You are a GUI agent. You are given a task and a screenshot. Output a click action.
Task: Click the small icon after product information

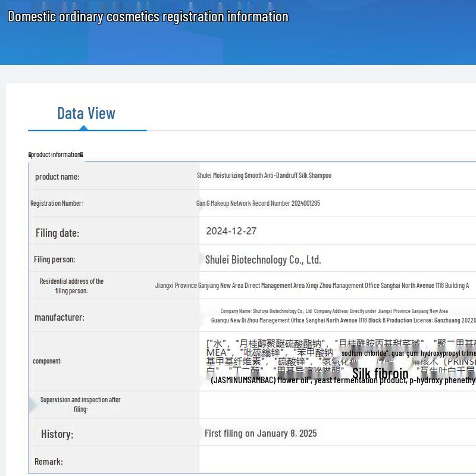[82, 155]
